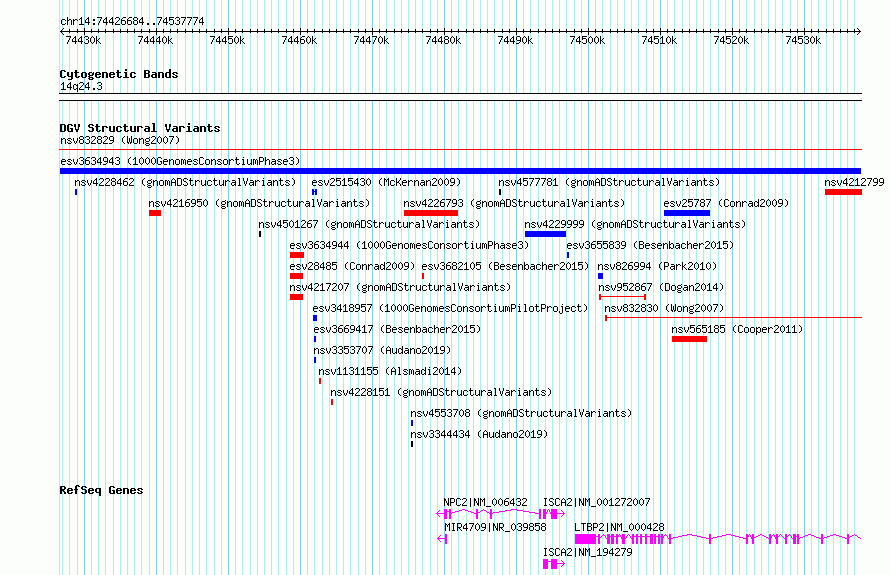Click the RefSeq Genes track title
Screen dimensions: 890x575
pos(101,490)
